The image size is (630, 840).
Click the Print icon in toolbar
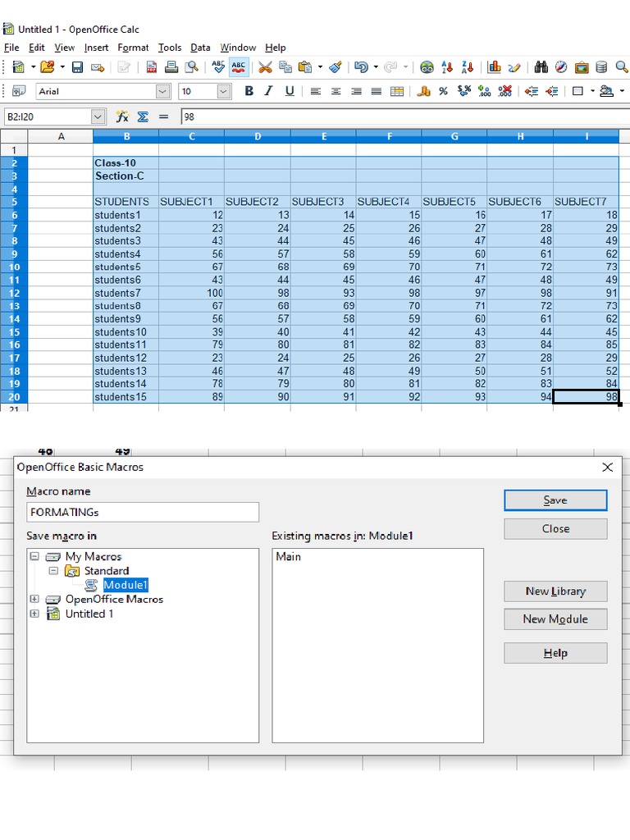171,67
